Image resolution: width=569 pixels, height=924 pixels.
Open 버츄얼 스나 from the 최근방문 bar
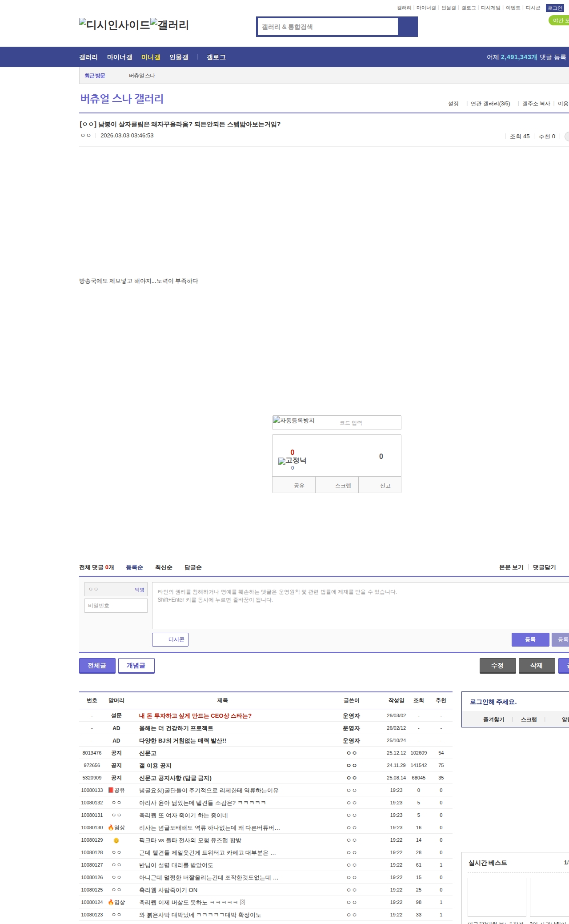(142, 76)
